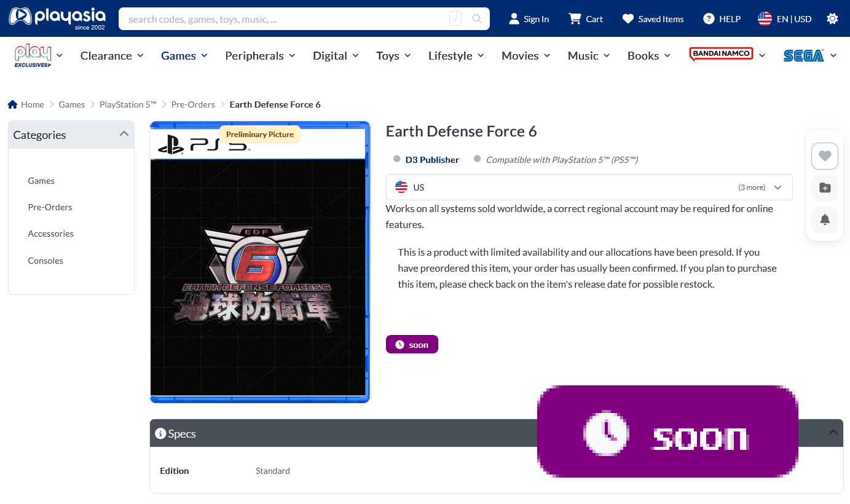Expand the Digital menu

[x=336, y=55]
